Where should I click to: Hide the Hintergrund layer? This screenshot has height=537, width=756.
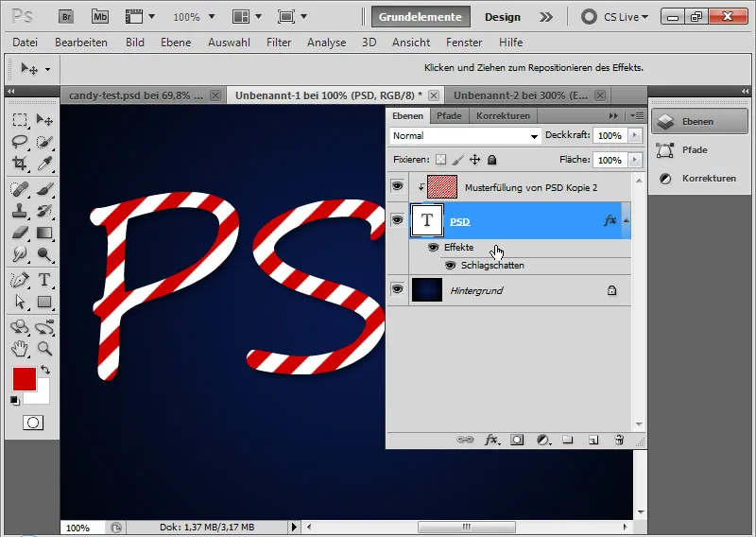(x=397, y=289)
